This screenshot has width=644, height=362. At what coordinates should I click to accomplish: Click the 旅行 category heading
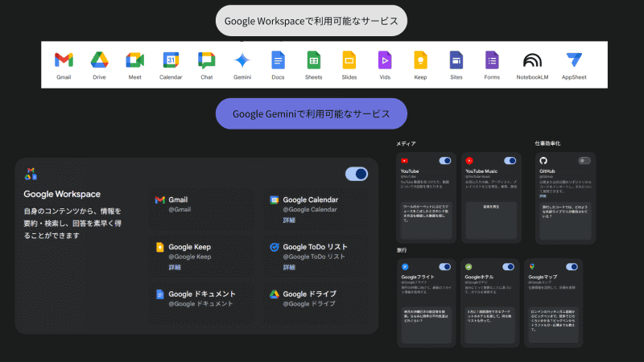tap(401, 250)
